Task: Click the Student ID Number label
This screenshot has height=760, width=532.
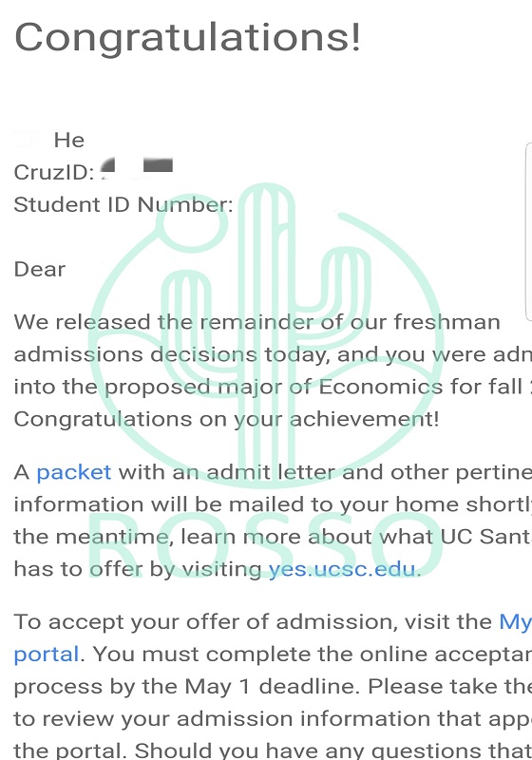Action: click(x=123, y=204)
